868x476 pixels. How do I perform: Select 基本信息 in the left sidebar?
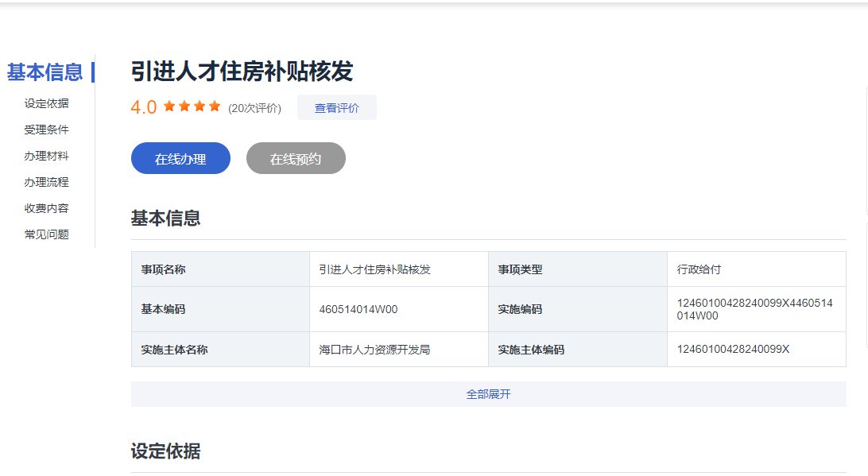tap(45, 72)
